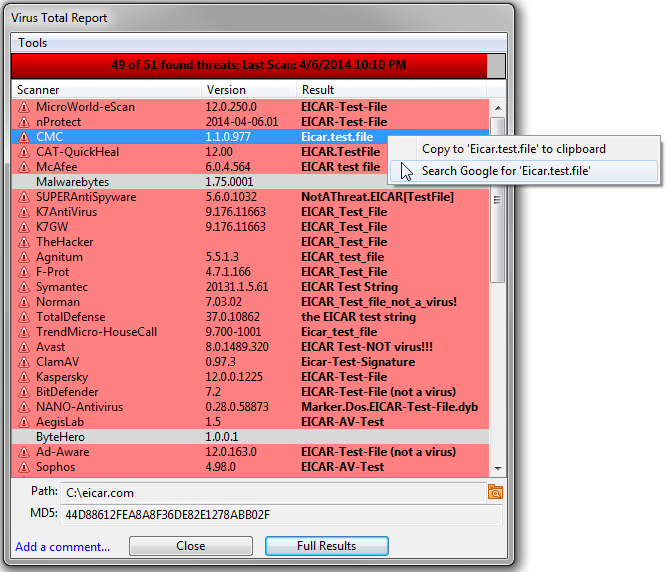Click version '12.0.0.1225' in Kaspersky row
Image resolution: width=668 pixels, height=572 pixels.
point(234,377)
